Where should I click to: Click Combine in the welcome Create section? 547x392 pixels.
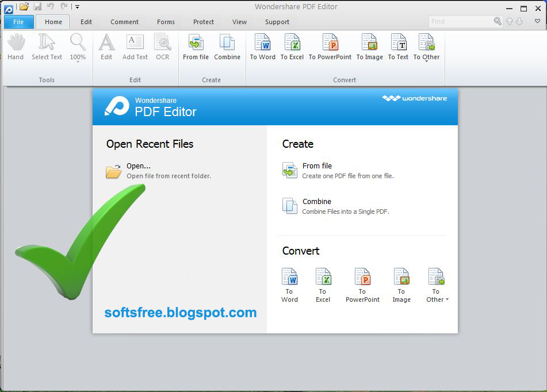pos(317,202)
